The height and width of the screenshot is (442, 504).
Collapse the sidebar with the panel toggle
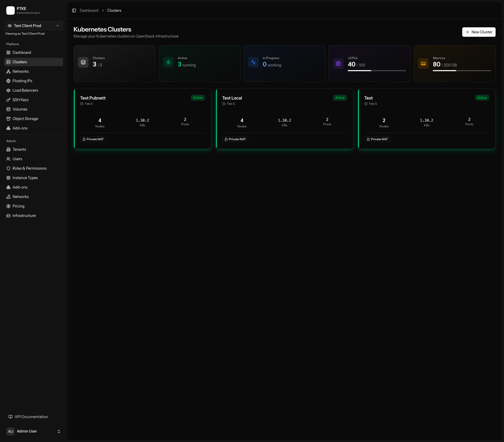tap(74, 11)
